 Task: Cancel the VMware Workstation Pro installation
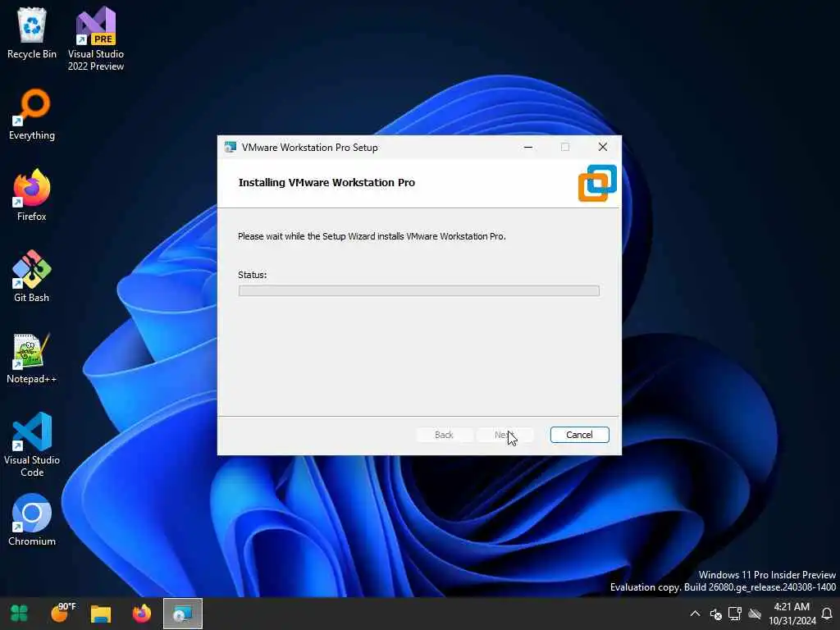(x=579, y=435)
